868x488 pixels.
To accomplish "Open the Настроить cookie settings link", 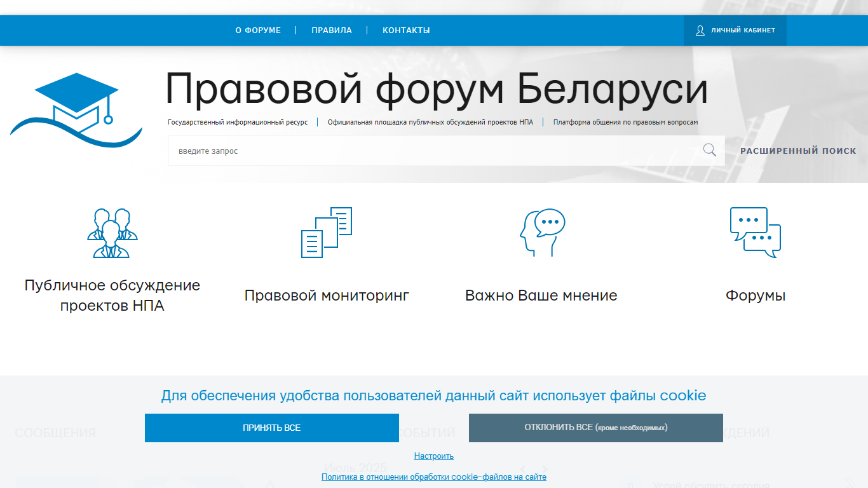I will pyautogui.click(x=434, y=456).
